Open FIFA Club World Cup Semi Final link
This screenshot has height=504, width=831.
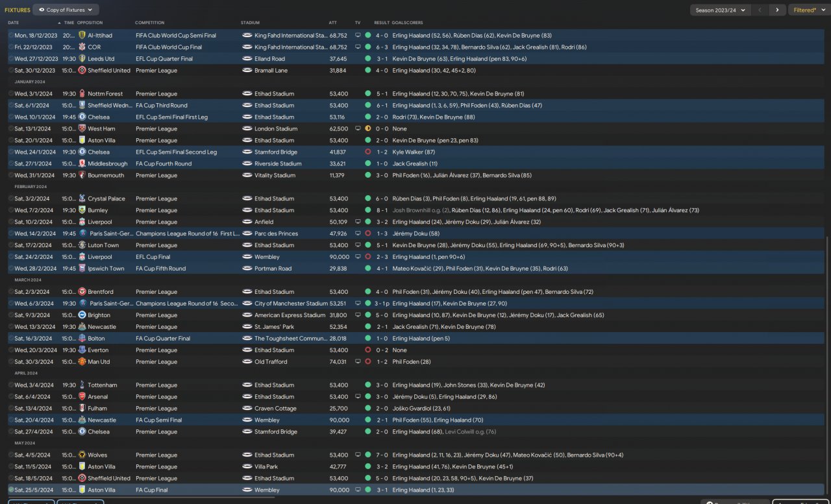(176, 36)
